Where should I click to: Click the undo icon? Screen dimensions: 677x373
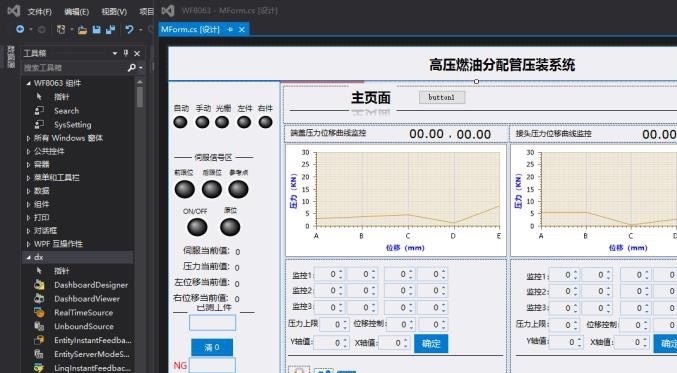pos(129,29)
